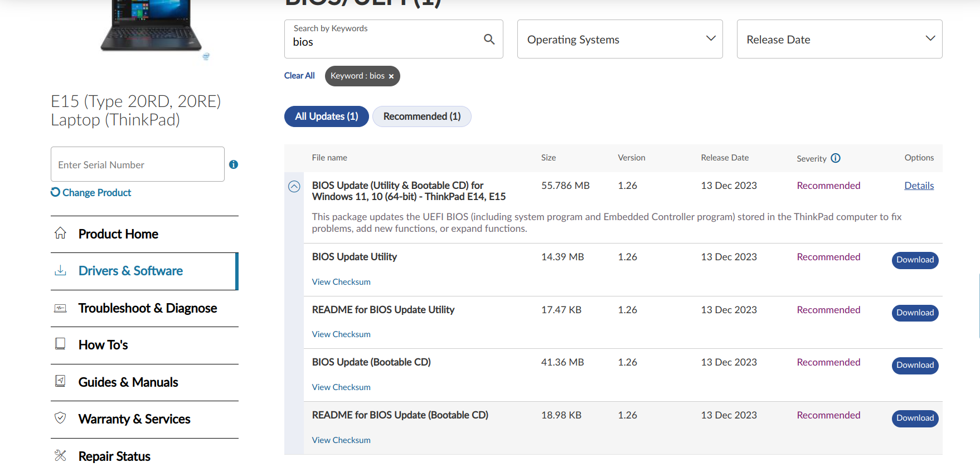Screen dimensions: 980x472
Task: Open the Operating Systems dropdown
Action: click(620, 39)
